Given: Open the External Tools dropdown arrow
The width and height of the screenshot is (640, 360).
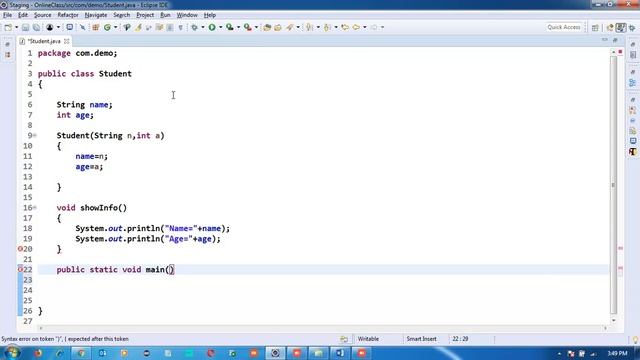Looking at the screenshot, I should tap(256, 27).
